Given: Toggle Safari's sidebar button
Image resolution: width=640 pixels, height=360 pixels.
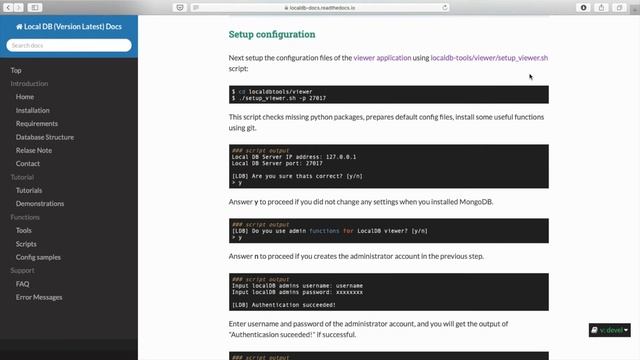Looking at the screenshot, I should 35,7.
